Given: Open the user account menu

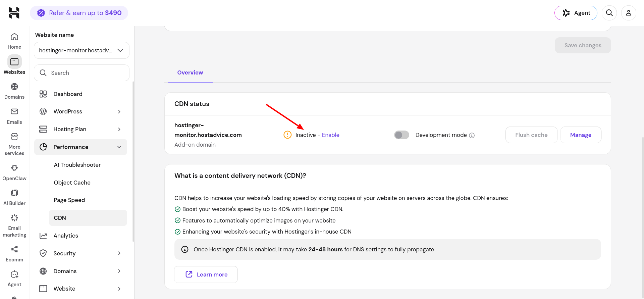Looking at the screenshot, I should [629, 13].
